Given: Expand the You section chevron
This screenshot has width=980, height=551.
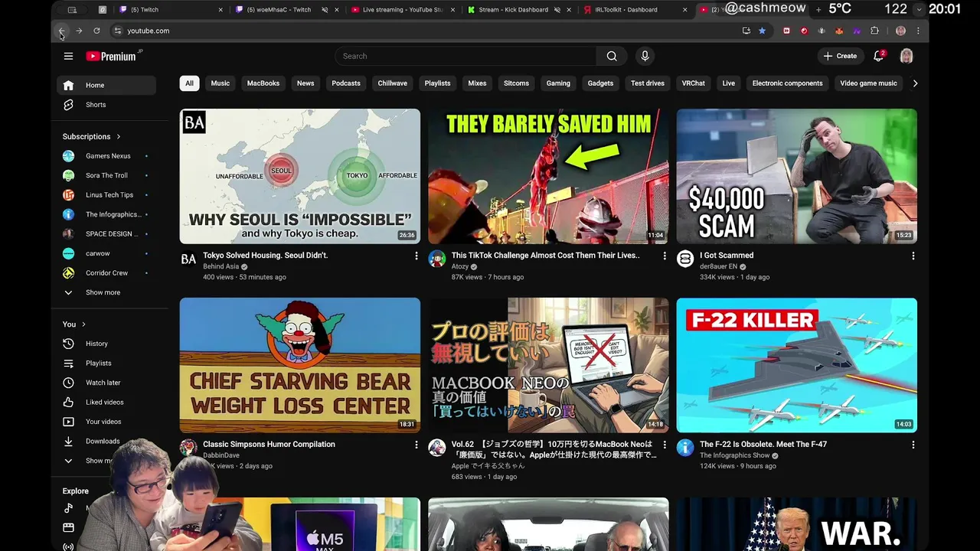Looking at the screenshot, I should pyautogui.click(x=83, y=324).
